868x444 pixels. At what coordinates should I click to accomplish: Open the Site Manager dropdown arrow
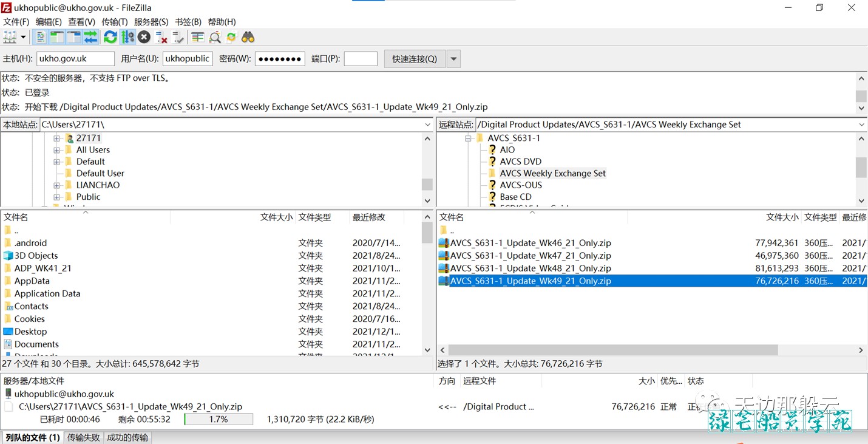pyautogui.click(x=24, y=37)
